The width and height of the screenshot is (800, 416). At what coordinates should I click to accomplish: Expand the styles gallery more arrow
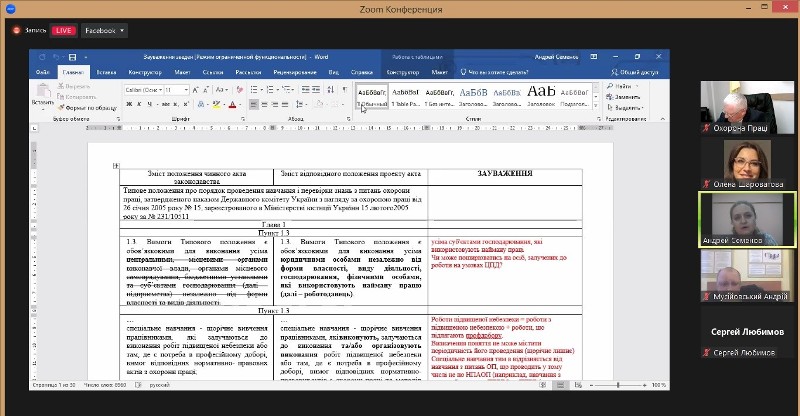click(x=595, y=106)
